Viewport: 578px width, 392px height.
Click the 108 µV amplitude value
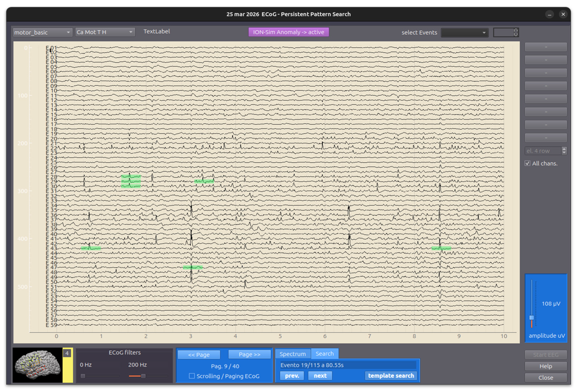click(551, 303)
